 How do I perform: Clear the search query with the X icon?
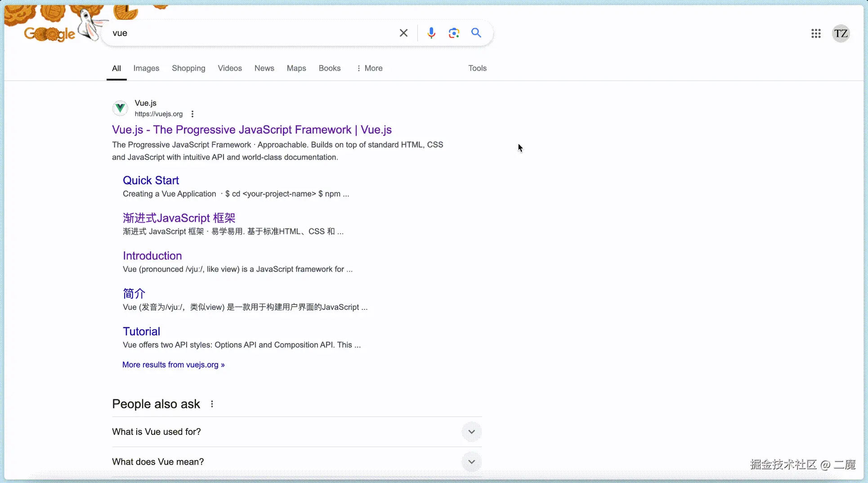click(x=403, y=32)
